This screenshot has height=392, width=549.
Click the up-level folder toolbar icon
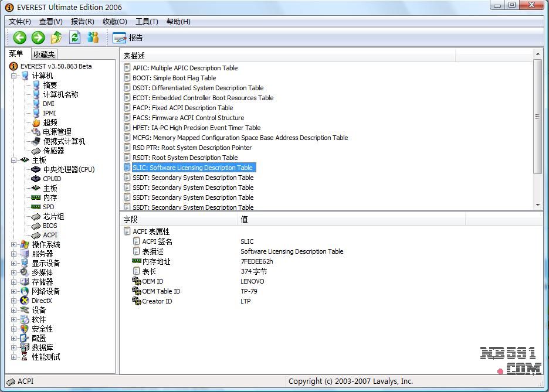56,38
